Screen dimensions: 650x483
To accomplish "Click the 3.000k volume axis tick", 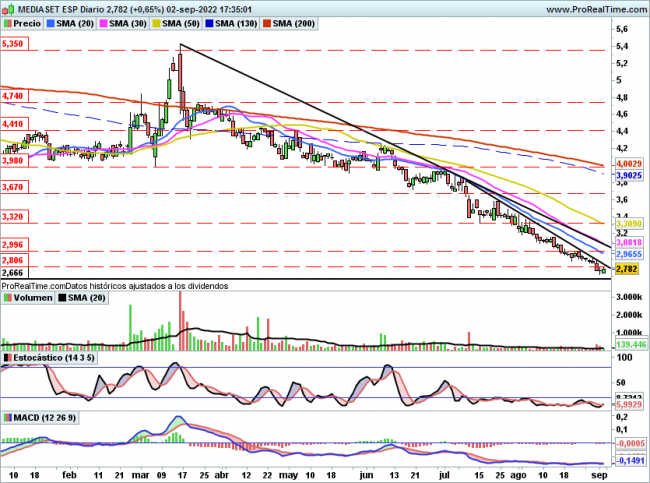I will point(628,297).
